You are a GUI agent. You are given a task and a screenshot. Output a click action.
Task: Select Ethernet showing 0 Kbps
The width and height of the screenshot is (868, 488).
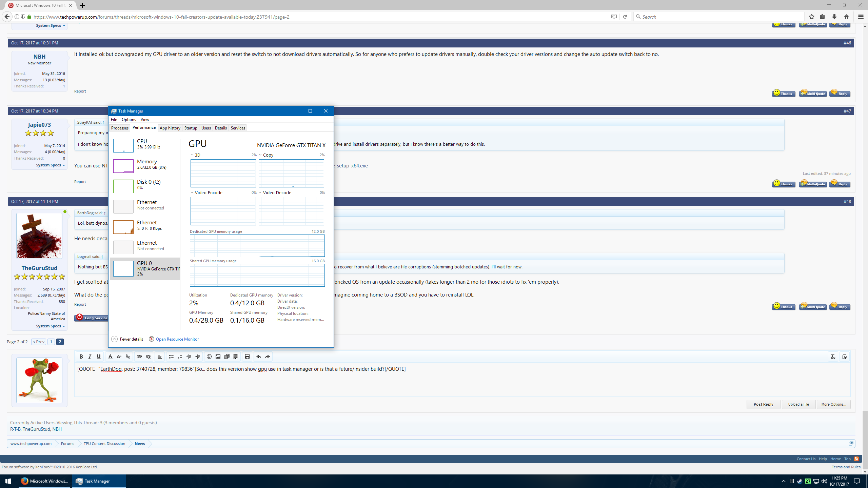[145, 227]
